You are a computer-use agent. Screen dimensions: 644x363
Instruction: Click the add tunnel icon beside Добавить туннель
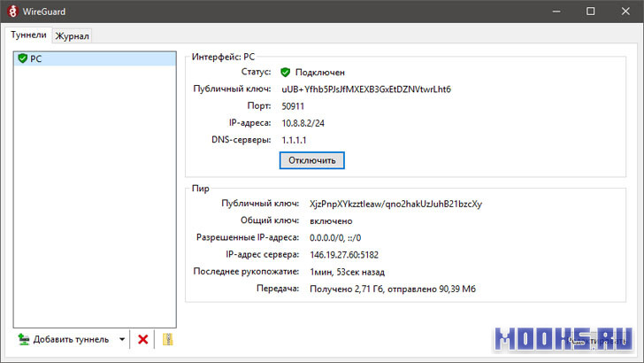click(x=24, y=340)
